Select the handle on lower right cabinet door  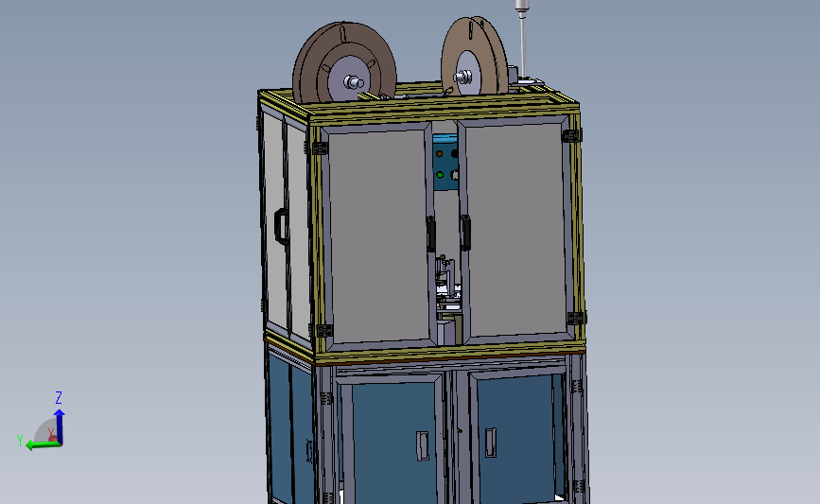(491, 443)
